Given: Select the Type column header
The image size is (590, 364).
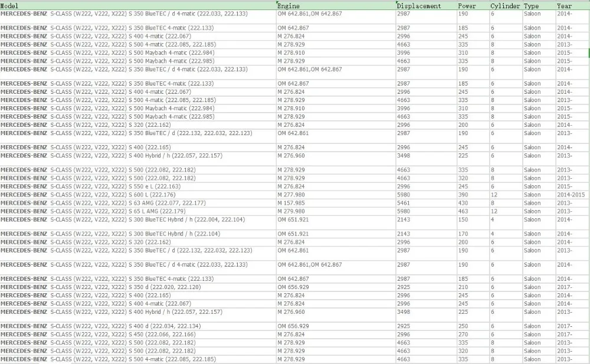Looking at the screenshot, I should [x=539, y=6].
